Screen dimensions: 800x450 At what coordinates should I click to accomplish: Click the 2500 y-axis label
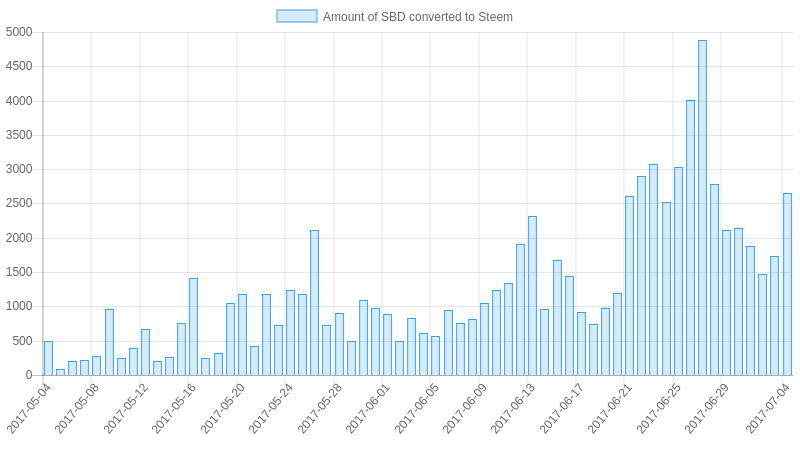point(19,204)
